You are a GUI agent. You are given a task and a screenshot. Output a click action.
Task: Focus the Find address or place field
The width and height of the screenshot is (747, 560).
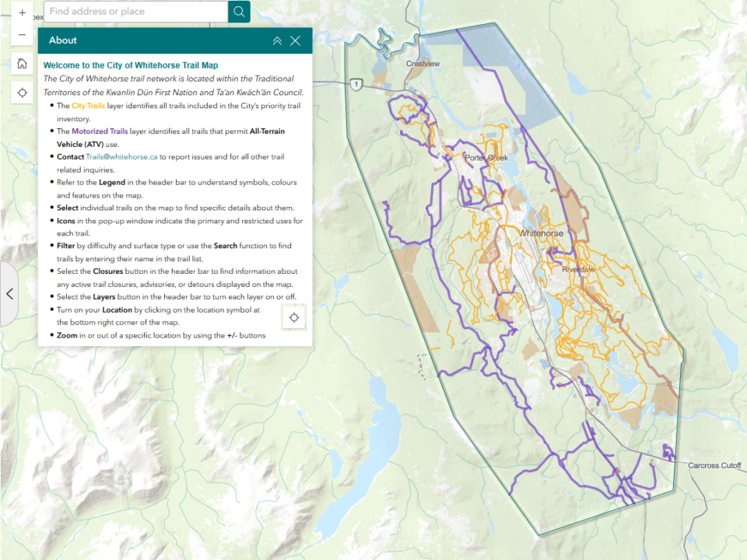point(136,12)
